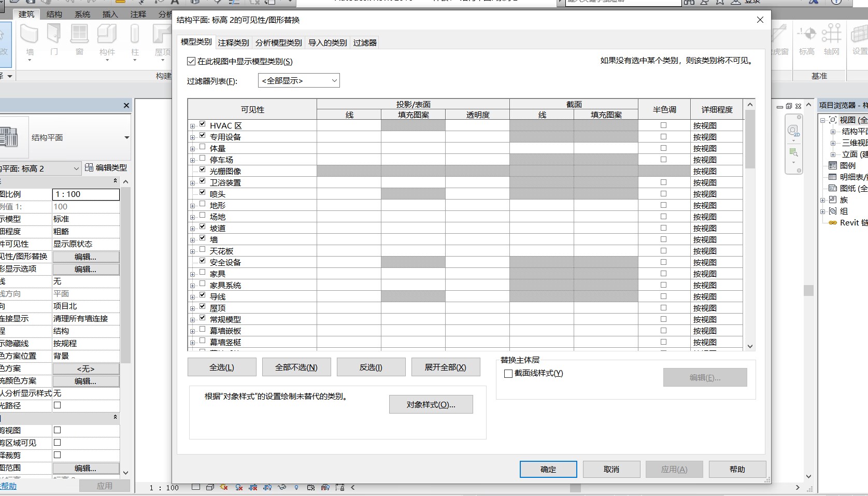This screenshot has width=868, height=496.
Task: Click the 全选 select all button
Action: click(221, 367)
